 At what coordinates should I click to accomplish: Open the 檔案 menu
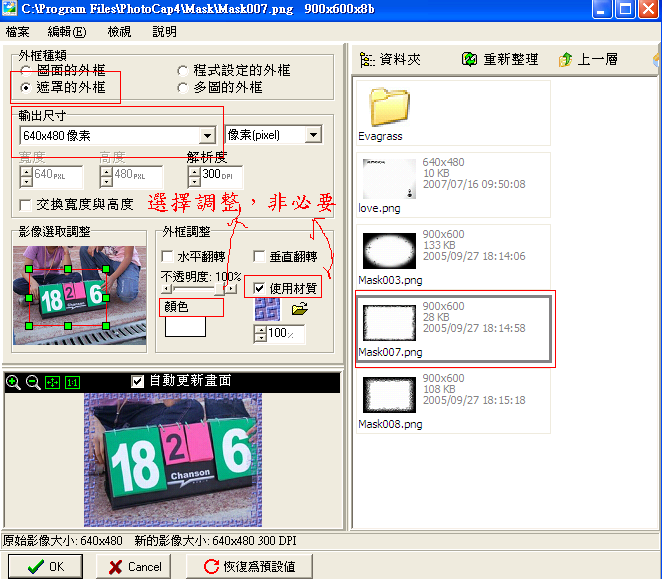(18, 32)
